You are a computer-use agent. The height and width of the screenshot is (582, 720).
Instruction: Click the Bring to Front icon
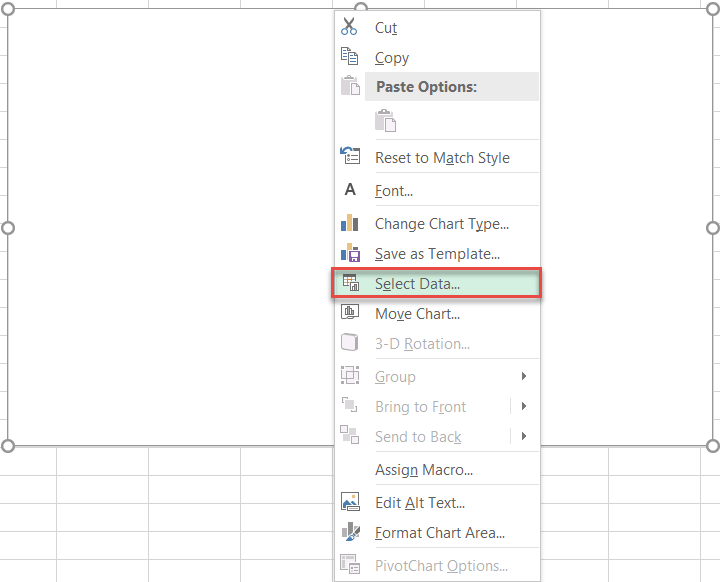[x=349, y=405]
